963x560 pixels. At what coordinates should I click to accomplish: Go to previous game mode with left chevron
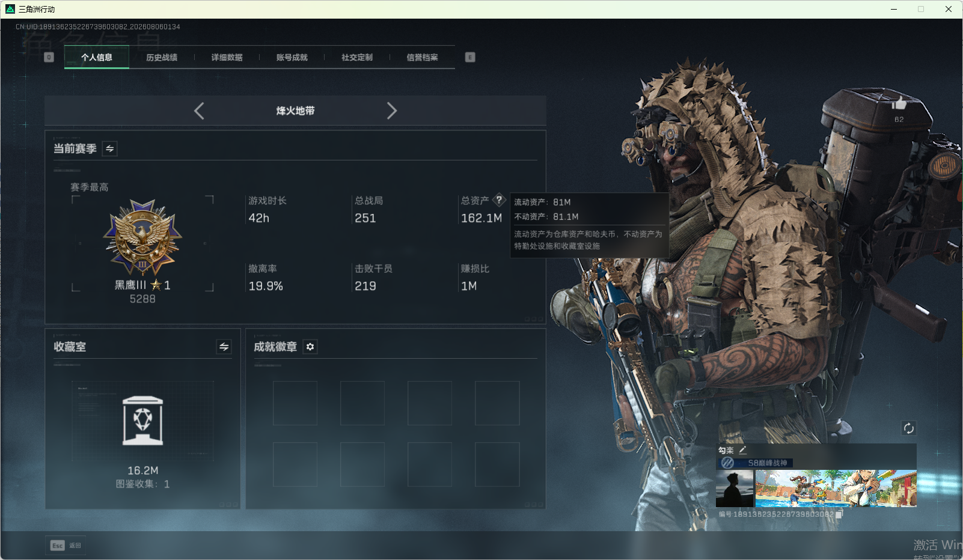(200, 111)
